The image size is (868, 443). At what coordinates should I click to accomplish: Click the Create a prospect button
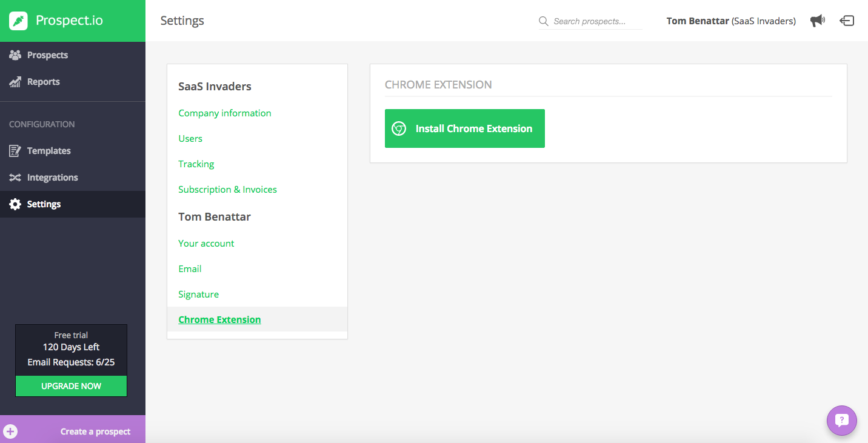(x=73, y=429)
